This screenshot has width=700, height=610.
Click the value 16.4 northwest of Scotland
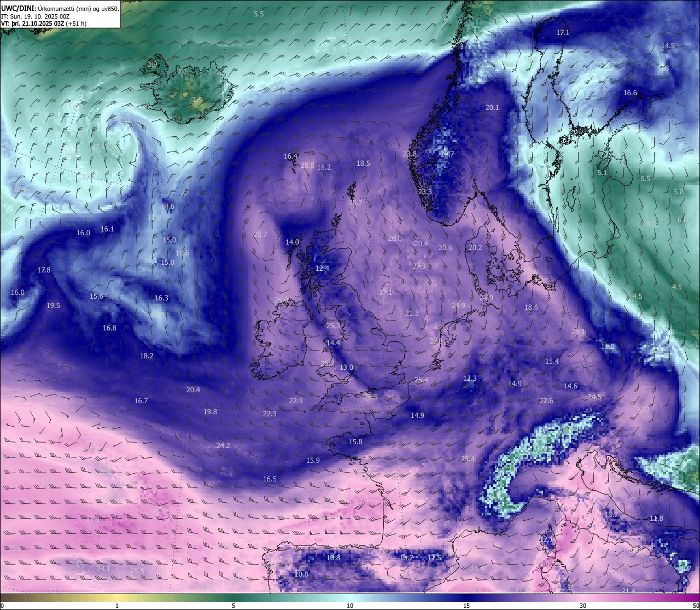pos(290,156)
